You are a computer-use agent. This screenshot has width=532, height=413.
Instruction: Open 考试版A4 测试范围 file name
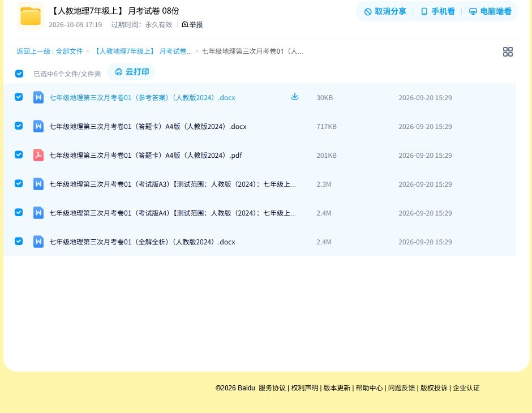pyautogui.click(x=173, y=213)
